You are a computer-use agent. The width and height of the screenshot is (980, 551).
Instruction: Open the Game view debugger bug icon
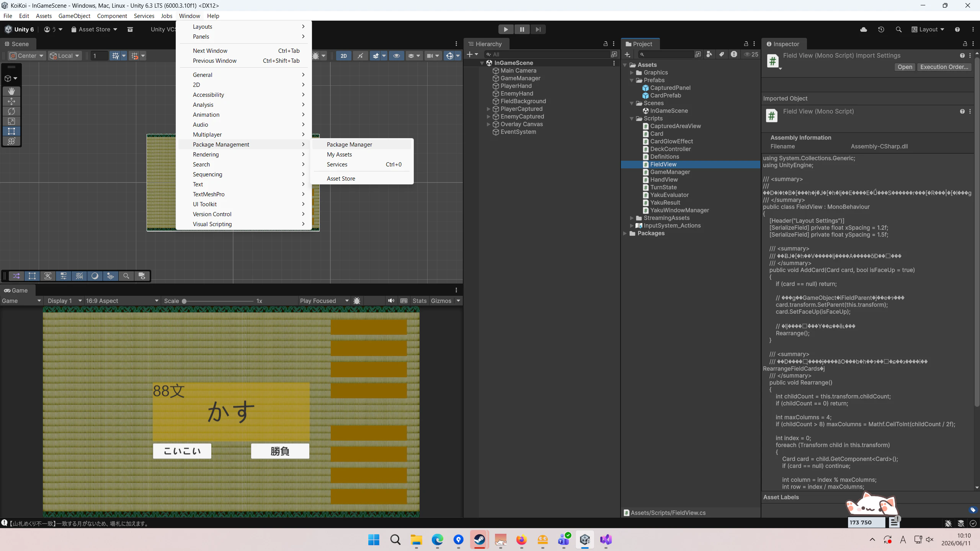pos(357,301)
